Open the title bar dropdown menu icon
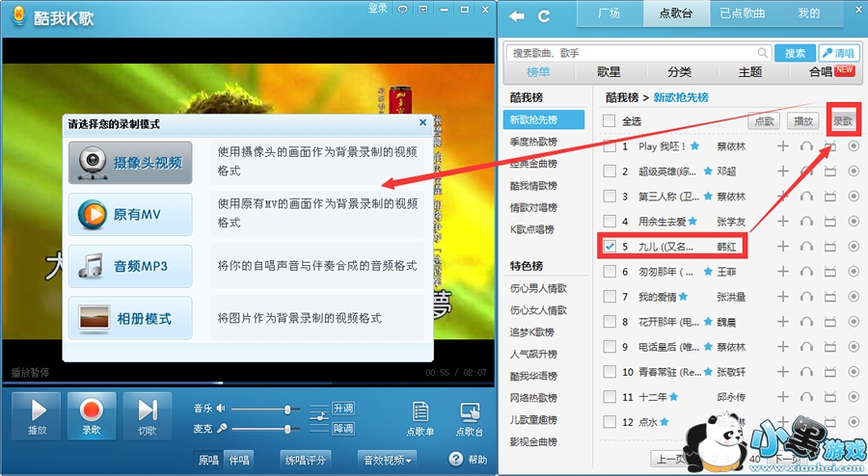 click(423, 9)
